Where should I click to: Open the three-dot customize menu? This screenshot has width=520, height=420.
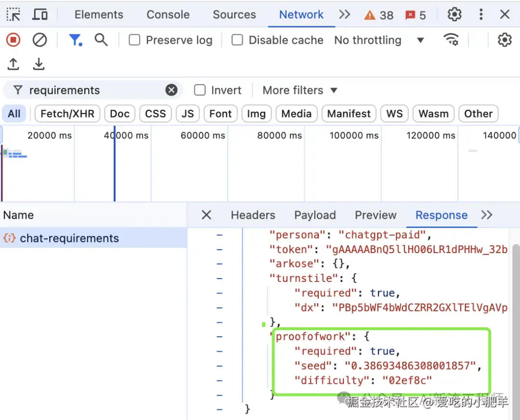(481, 14)
